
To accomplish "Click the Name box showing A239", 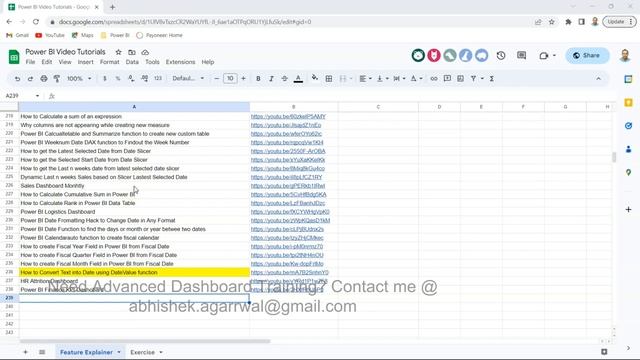I will (22, 96).
